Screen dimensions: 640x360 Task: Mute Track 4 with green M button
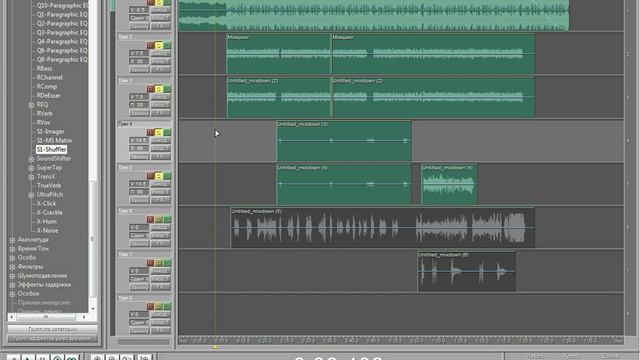pyautogui.click(x=167, y=132)
